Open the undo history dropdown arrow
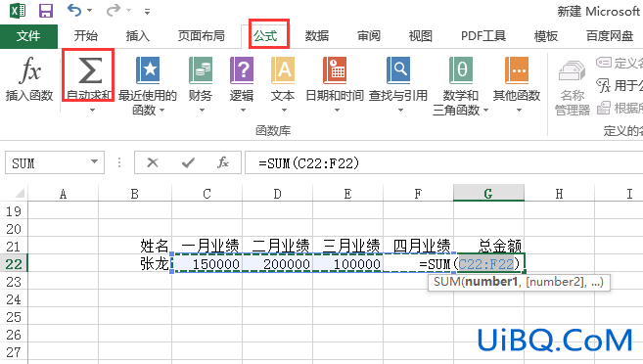The image size is (643, 364). 89,11
